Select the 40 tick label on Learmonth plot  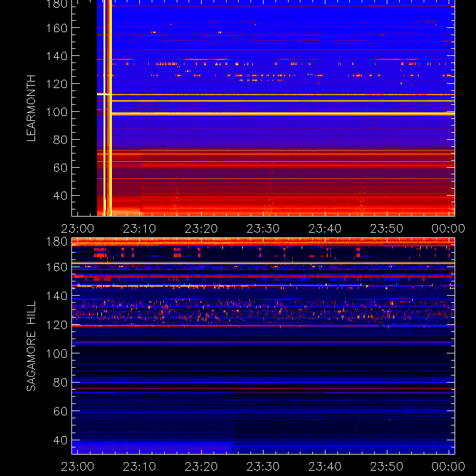[60, 196]
